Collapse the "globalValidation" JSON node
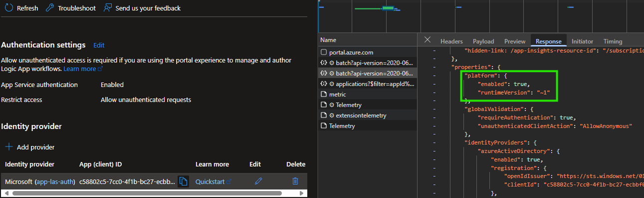 coord(434,108)
